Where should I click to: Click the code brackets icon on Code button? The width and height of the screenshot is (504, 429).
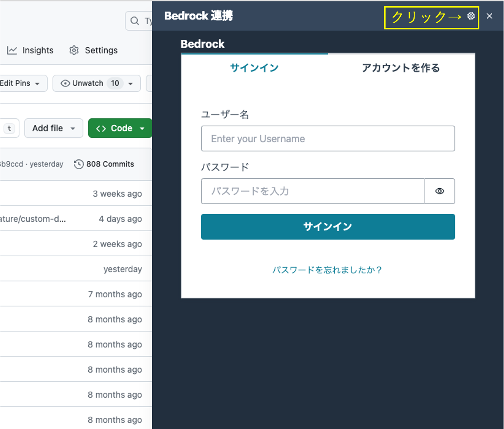[x=101, y=128]
